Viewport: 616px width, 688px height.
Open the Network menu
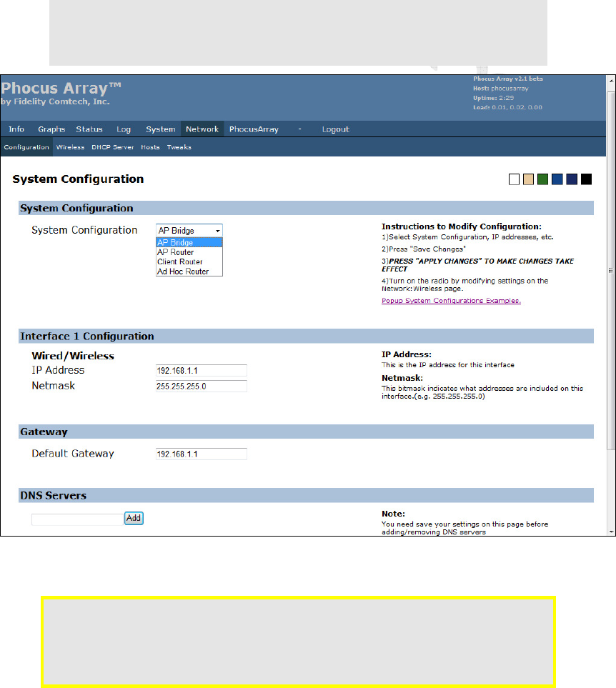point(202,129)
